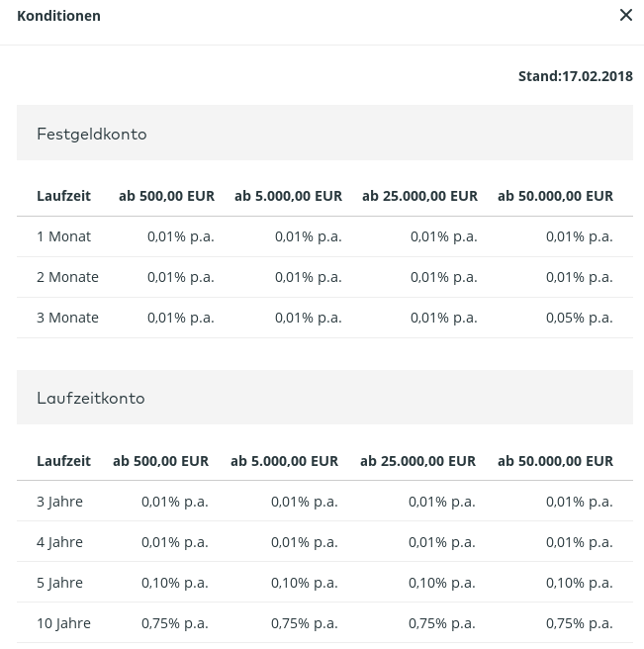
Task: Select the 3 Monate row label
Action: (x=67, y=318)
